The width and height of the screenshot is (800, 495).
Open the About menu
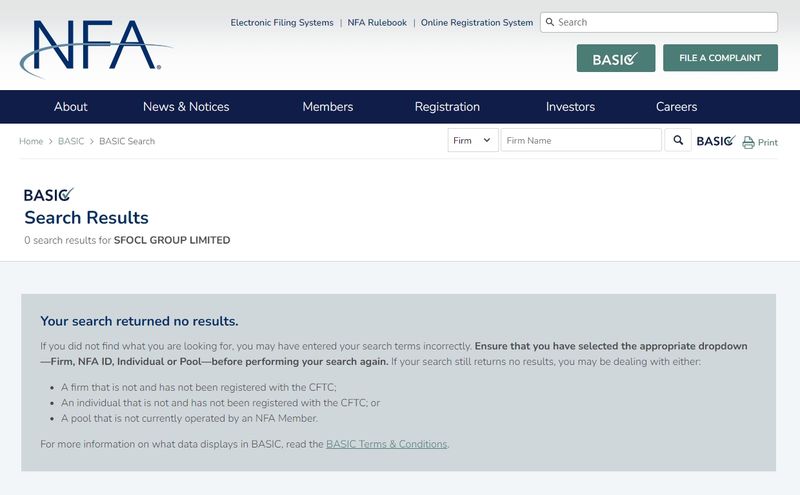click(70, 107)
